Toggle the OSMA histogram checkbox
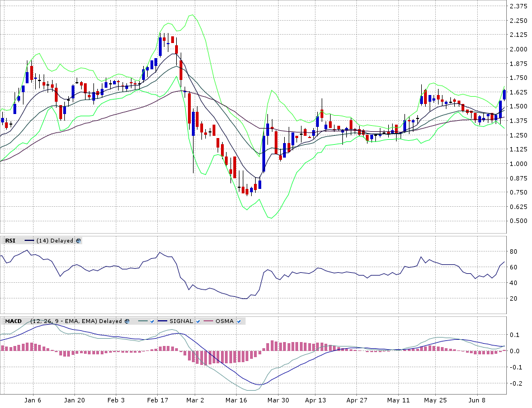The width and height of the screenshot is (532, 408). [x=239, y=321]
